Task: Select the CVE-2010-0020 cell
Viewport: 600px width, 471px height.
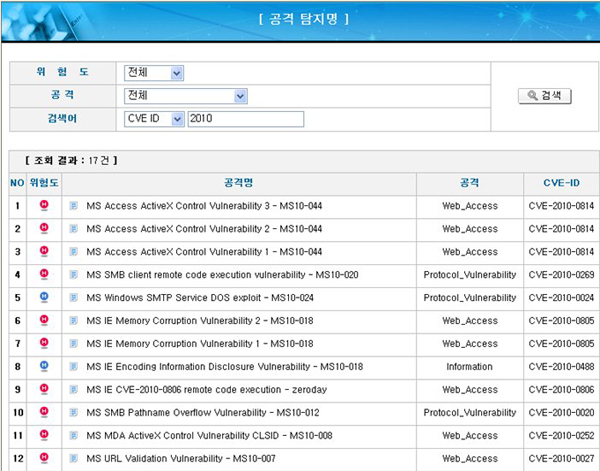Action: (x=561, y=412)
